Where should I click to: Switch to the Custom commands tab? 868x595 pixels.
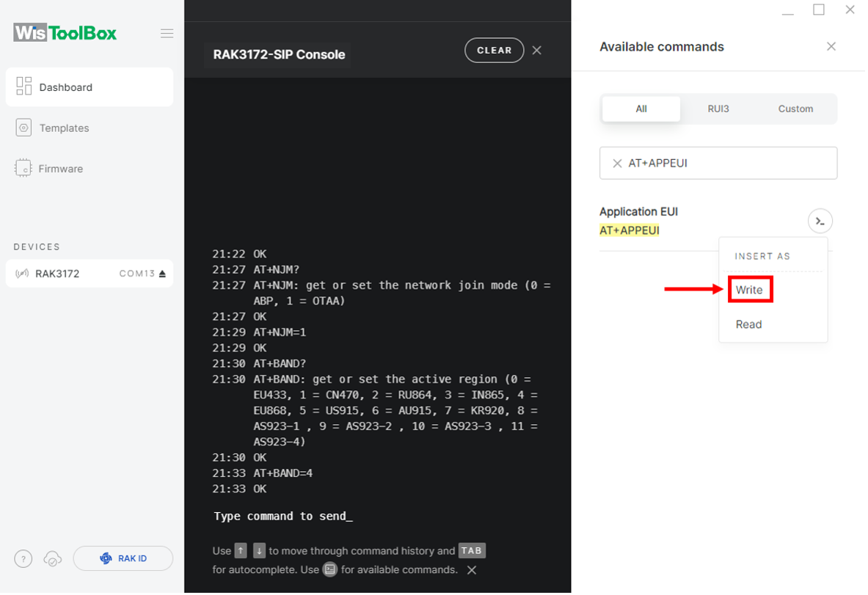click(x=795, y=109)
